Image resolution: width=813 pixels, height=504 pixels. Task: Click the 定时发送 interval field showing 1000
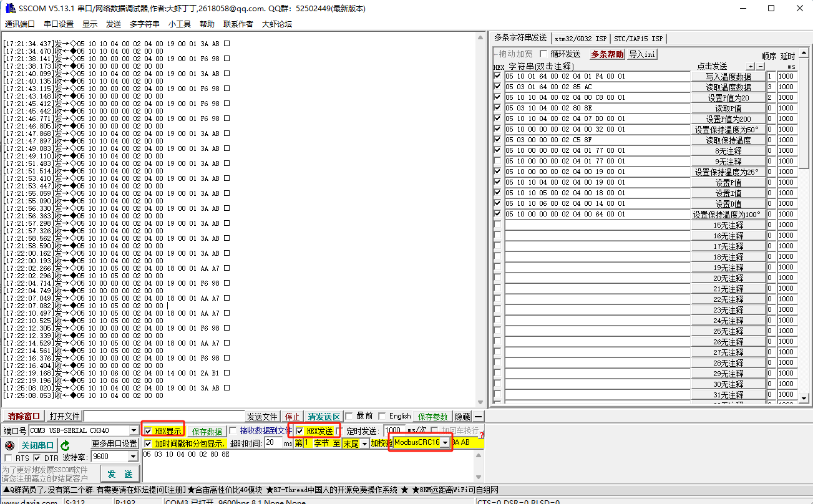pos(394,430)
